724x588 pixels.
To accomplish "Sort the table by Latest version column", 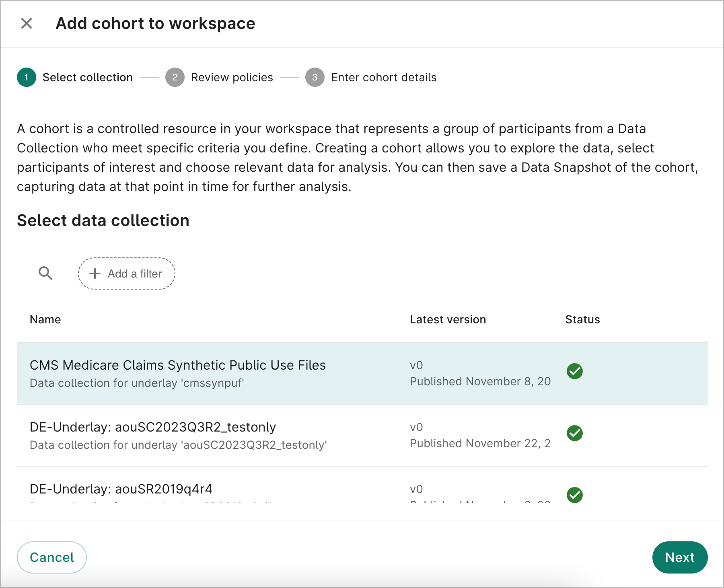I will point(447,319).
